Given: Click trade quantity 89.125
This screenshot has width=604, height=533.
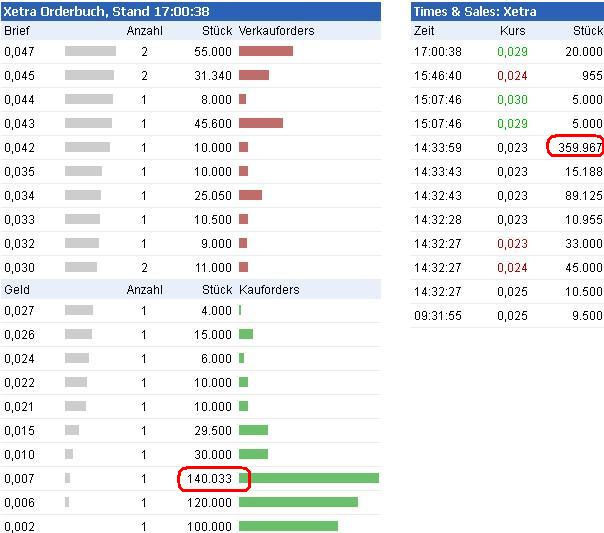Looking at the screenshot, I should 584,195.
